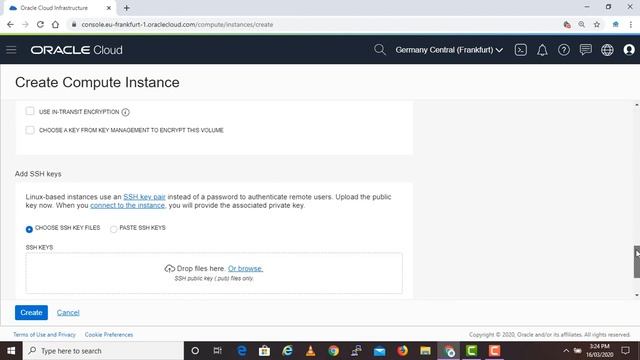Open the SSH key pair link
Viewport: 640px width, 360px height.
tap(144, 197)
